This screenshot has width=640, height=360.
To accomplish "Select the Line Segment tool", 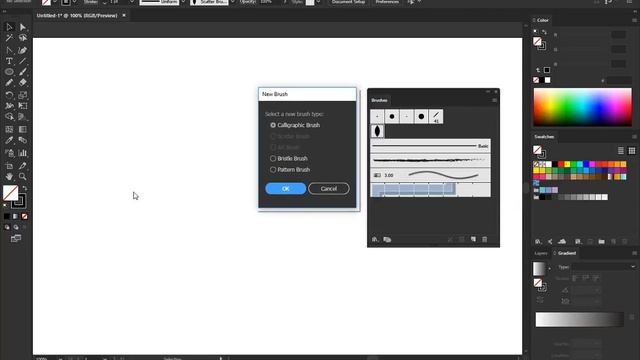I will click(x=22, y=61).
